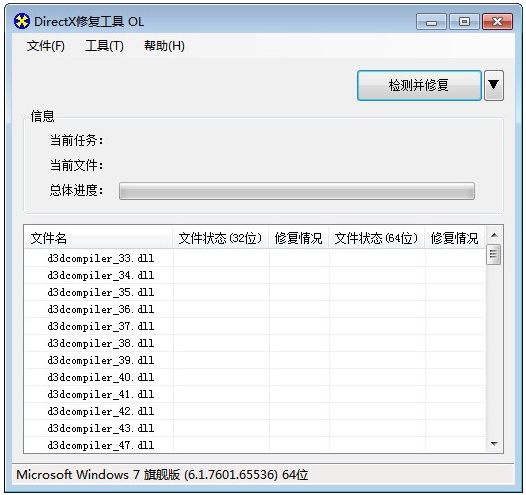Close the DirectX修复工具 window
This screenshot has width=526, height=495.
coord(497,22)
